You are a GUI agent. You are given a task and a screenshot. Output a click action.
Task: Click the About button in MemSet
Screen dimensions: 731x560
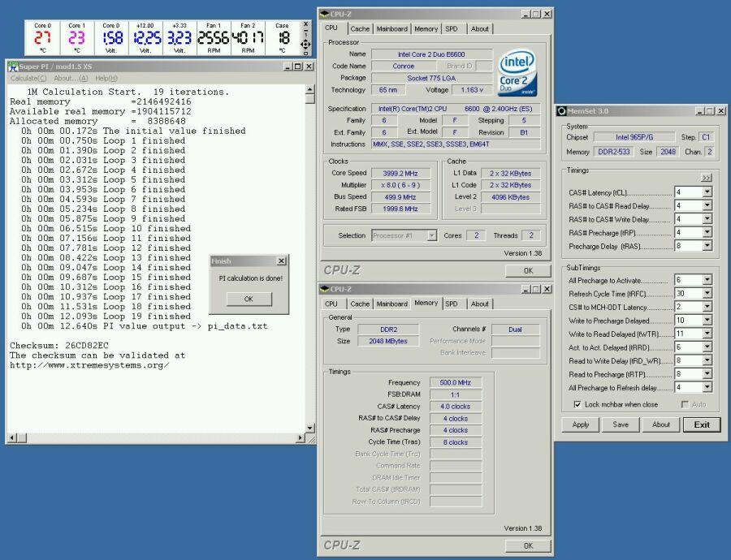click(x=661, y=424)
